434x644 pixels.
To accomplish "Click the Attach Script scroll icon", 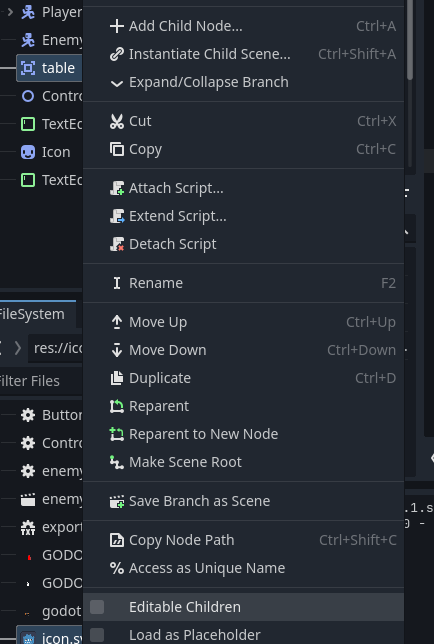I will (x=117, y=189).
